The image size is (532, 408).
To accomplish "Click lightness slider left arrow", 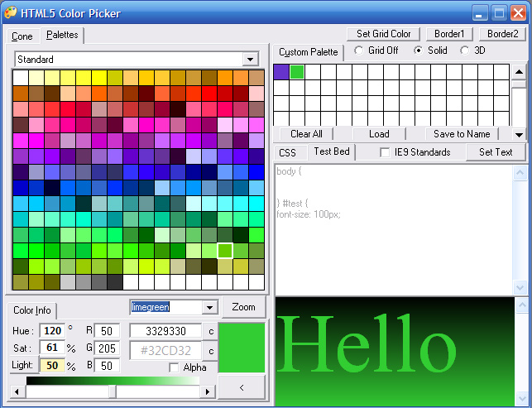I will pyautogui.click(x=17, y=391).
